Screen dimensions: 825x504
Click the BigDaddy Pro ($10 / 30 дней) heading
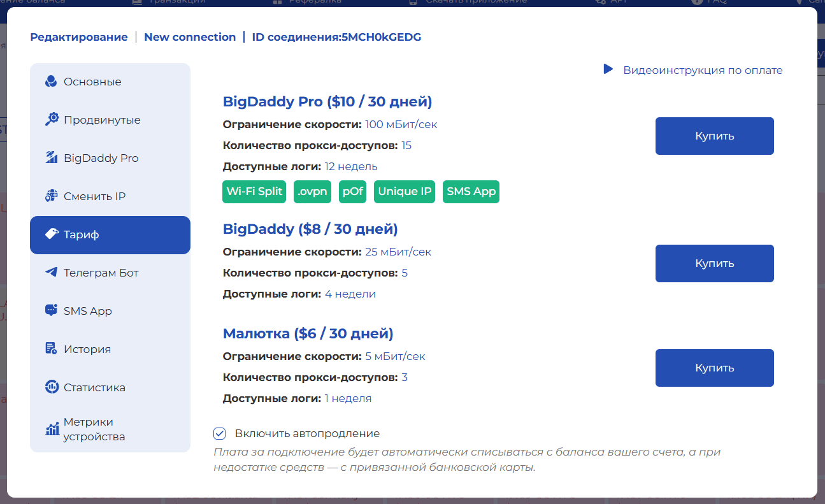(327, 101)
